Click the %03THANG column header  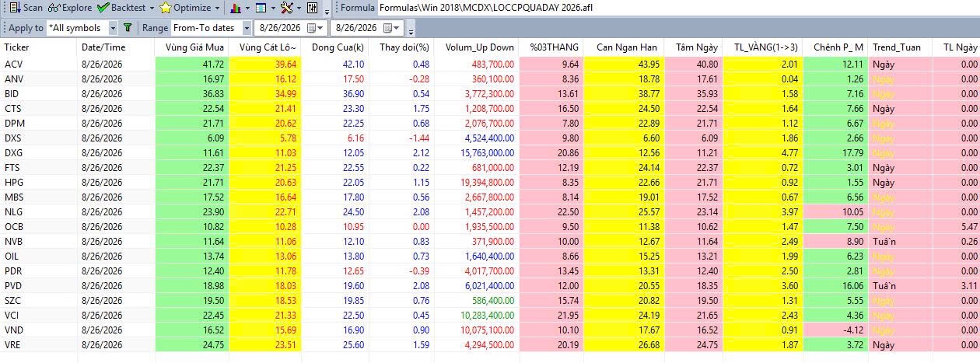pos(551,47)
